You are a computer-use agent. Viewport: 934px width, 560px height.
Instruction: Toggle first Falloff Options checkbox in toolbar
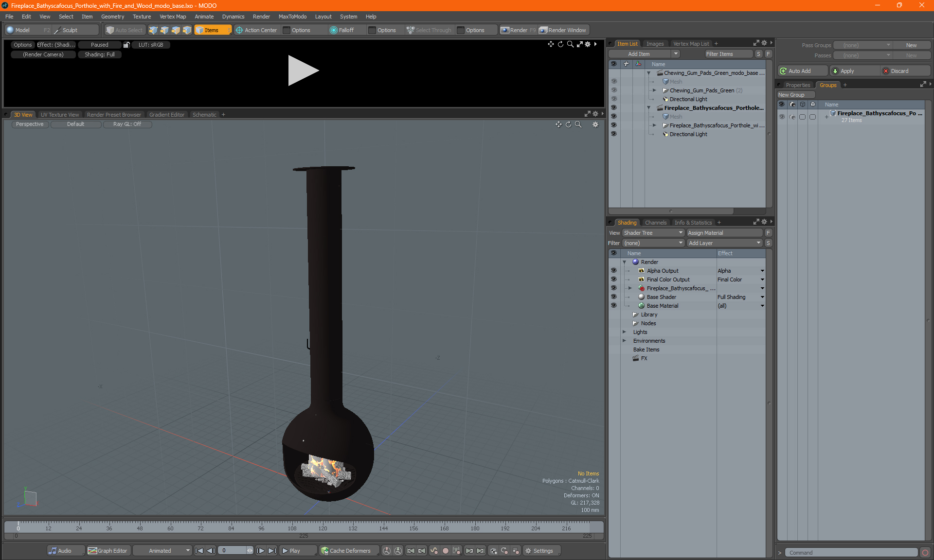click(372, 30)
